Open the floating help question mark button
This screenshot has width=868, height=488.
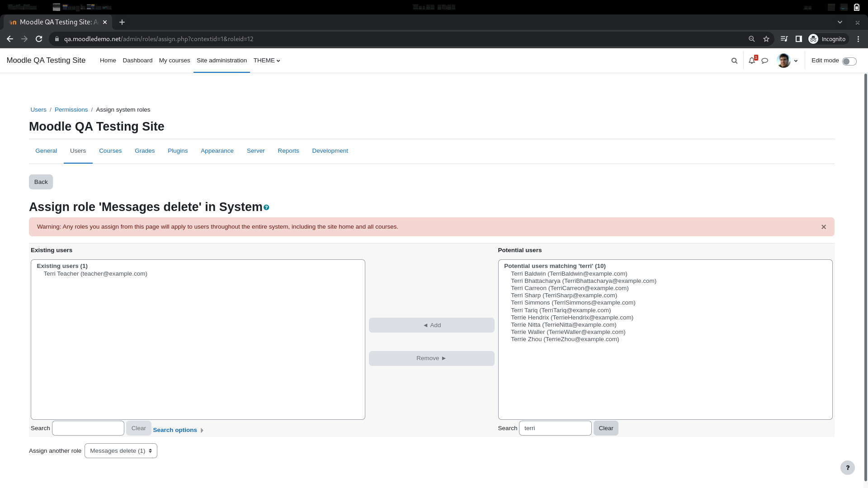point(848,468)
